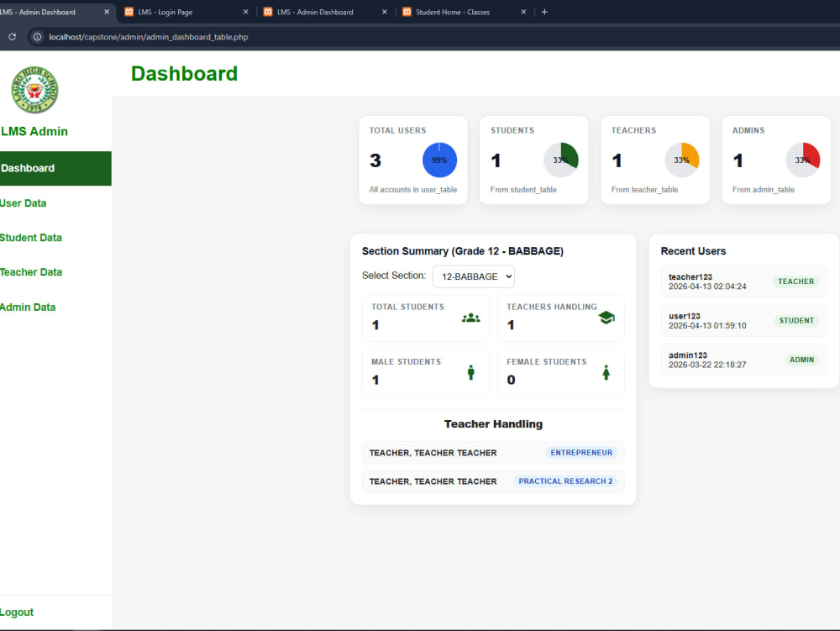The image size is (840, 631).
Task: Click the 'From student_table' caption
Action: pyautogui.click(x=523, y=190)
